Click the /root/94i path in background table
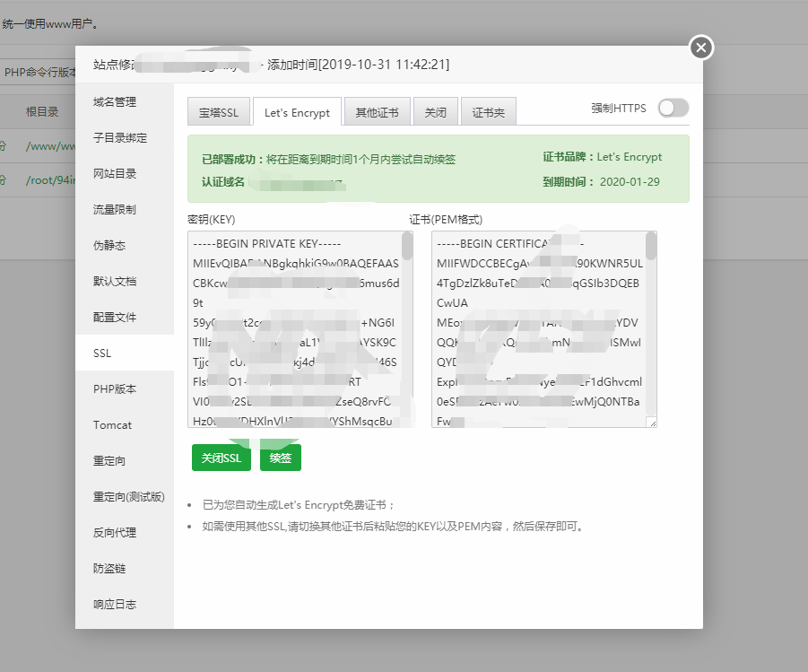The image size is (808, 672). [50, 180]
